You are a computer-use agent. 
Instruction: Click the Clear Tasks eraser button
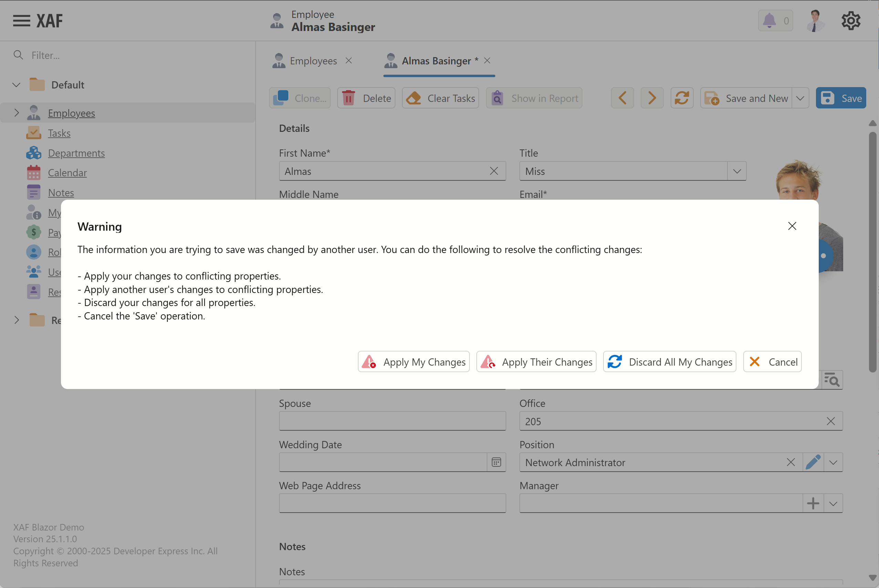coord(441,98)
